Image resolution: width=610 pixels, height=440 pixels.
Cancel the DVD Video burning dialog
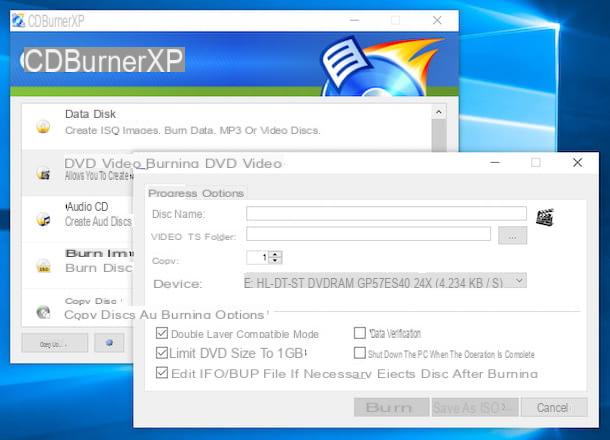click(x=554, y=407)
